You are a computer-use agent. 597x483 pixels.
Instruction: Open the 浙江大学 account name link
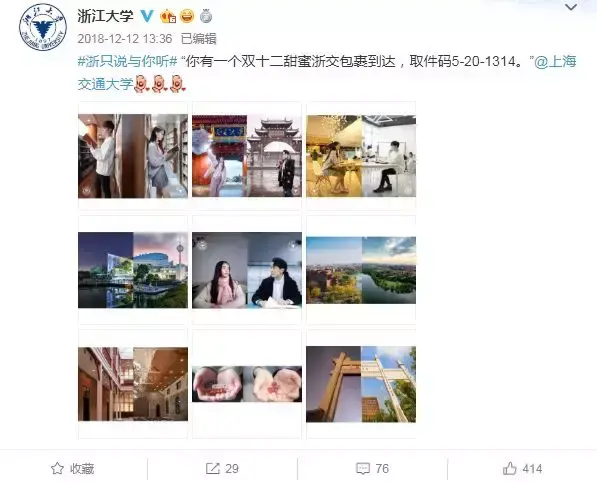pyautogui.click(x=105, y=16)
